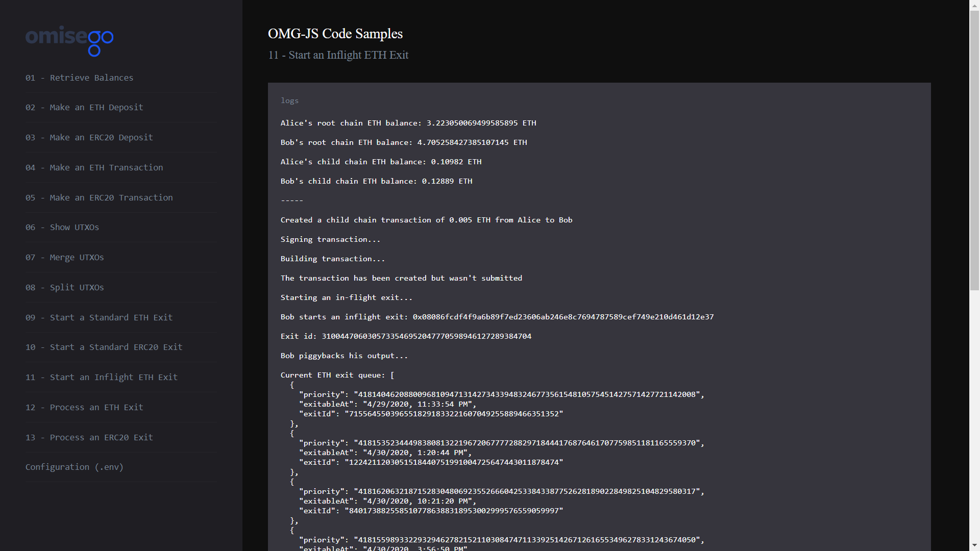The height and width of the screenshot is (551, 980).
Task: Open 05 - Make an ERC20 Transaction
Action: pos(99,197)
